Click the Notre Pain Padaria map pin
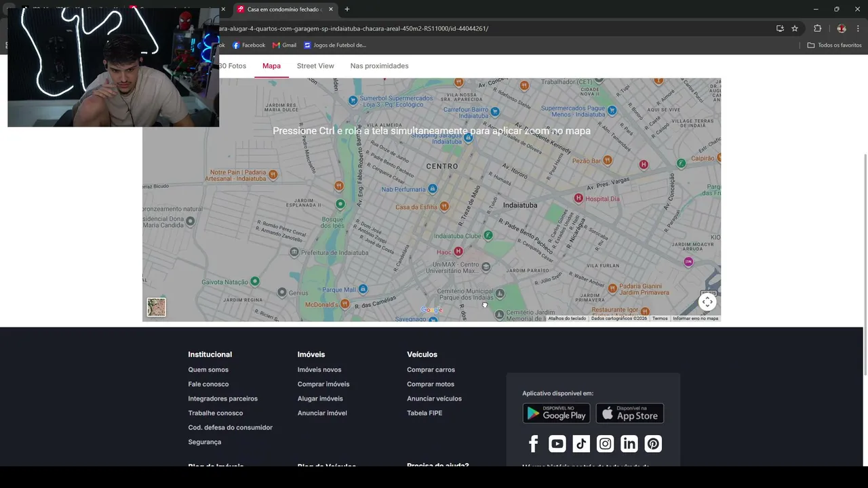Screen dimensions: 868x488 click(273, 175)
